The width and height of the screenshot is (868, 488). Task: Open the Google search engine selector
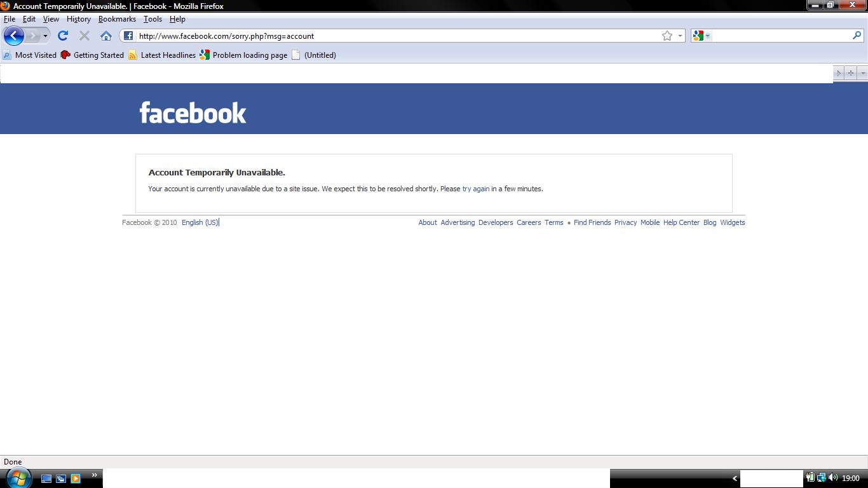tap(702, 36)
